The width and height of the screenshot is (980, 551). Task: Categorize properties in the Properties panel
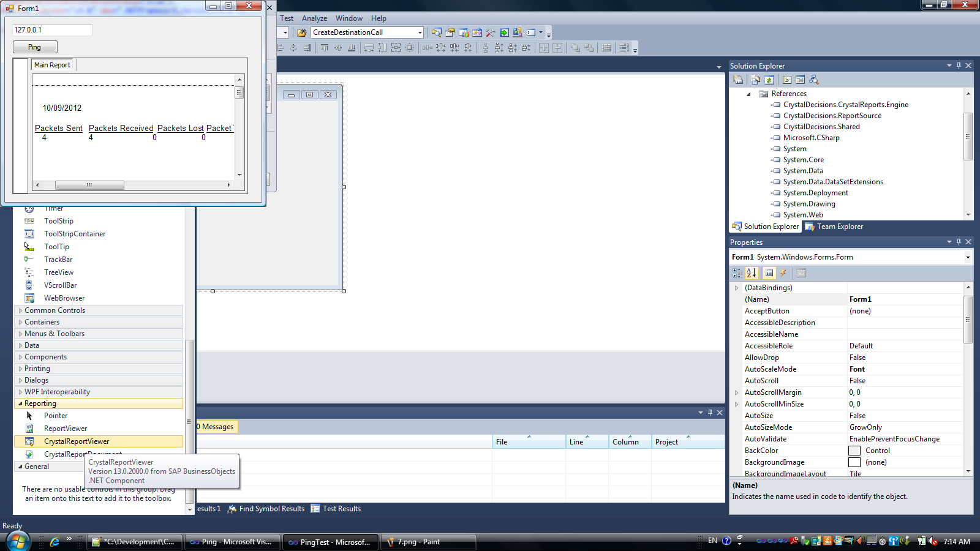click(x=737, y=273)
